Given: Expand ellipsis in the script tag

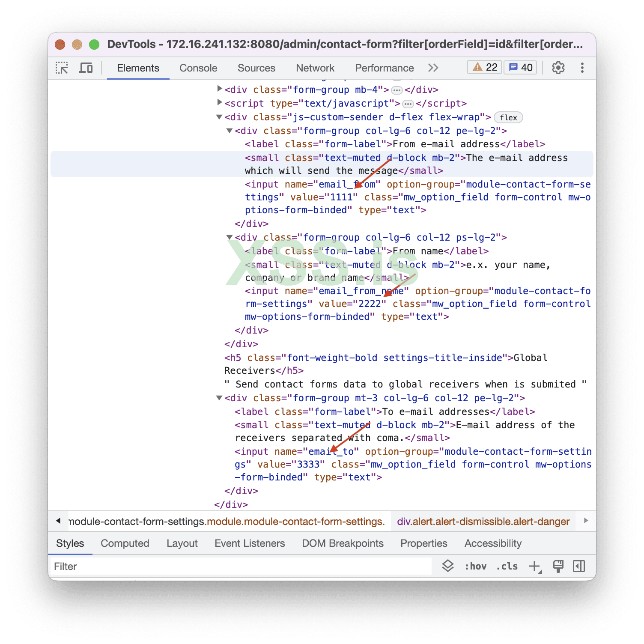Looking at the screenshot, I should tap(408, 104).
